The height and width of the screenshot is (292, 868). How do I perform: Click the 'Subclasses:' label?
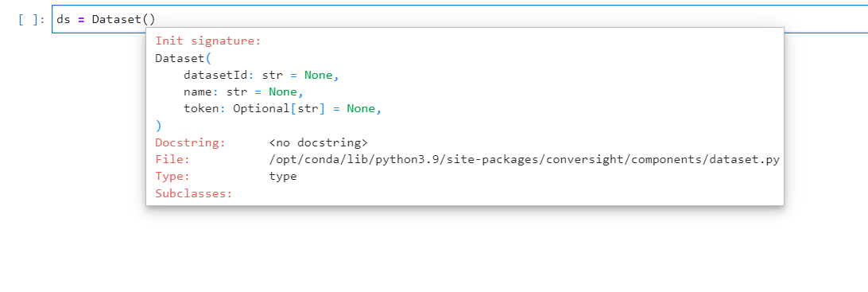(x=194, y=193)
